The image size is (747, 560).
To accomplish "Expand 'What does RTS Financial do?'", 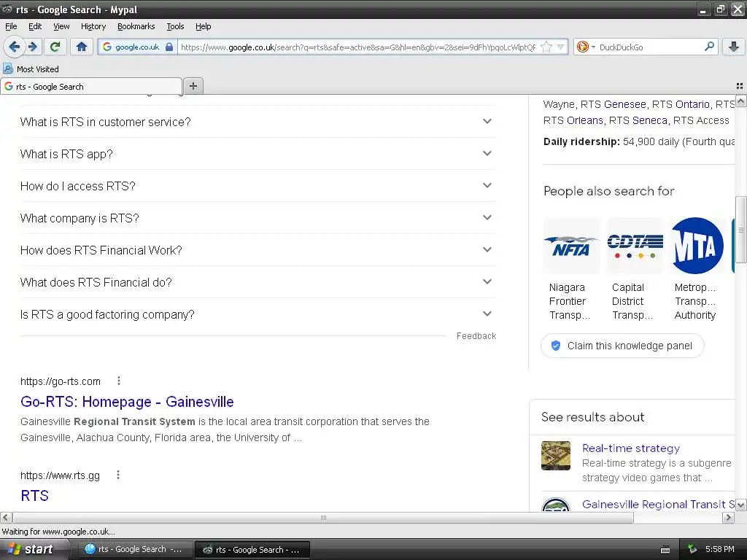I will (x=258, y=282).
